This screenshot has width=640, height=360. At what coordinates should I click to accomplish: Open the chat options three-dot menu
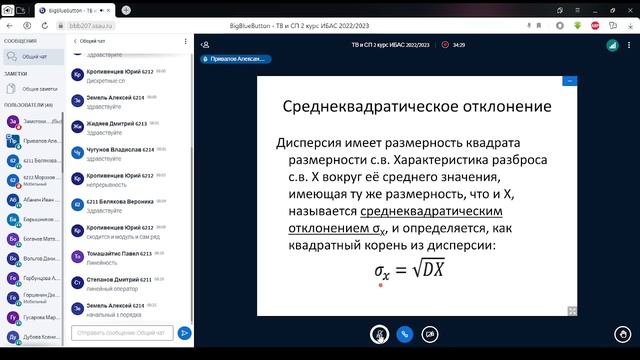pyautogui.click(x=185, y=41)
